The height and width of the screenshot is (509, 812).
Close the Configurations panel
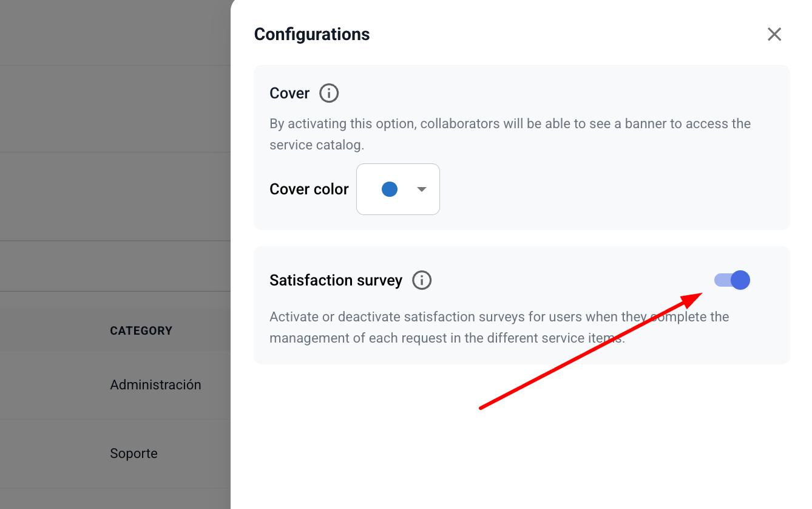[774, 35]
